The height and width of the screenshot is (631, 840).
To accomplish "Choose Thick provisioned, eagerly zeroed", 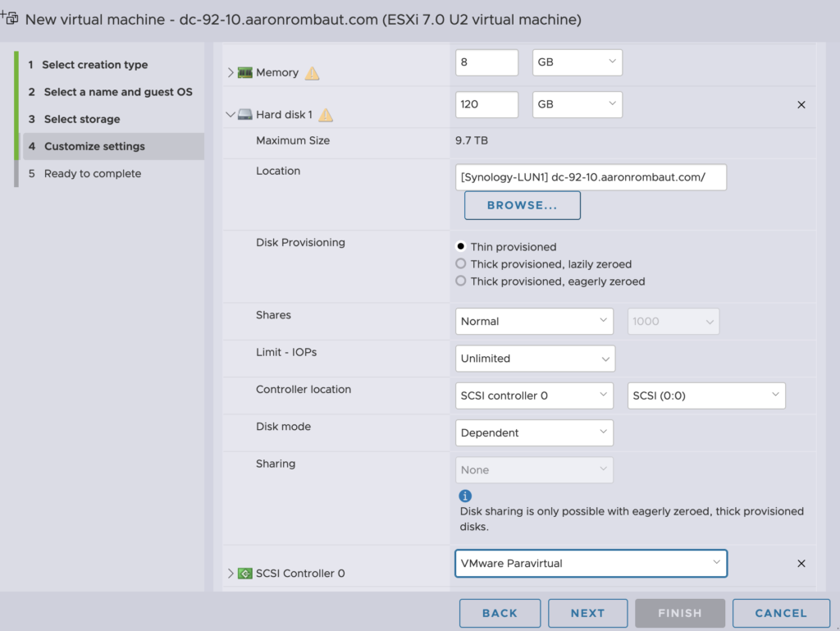I will [461, 281].
